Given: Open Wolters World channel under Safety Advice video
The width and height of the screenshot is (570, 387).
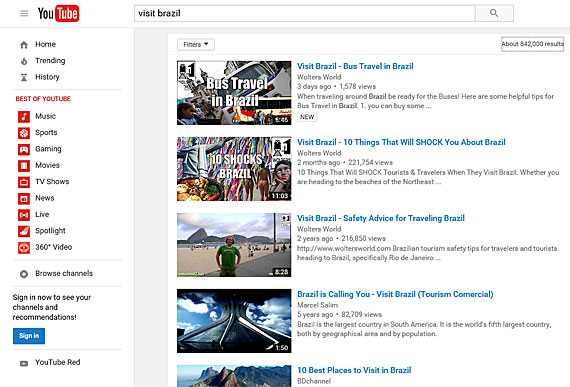Looking at the screenshot, I should pyautogui.click(x=319, y=229).
